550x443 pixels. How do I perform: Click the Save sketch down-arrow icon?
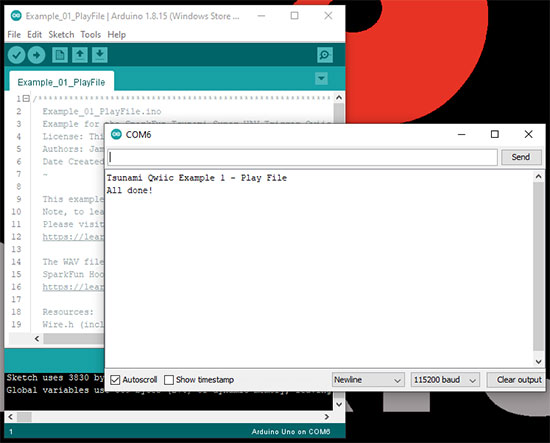click(x=100, y=55)
